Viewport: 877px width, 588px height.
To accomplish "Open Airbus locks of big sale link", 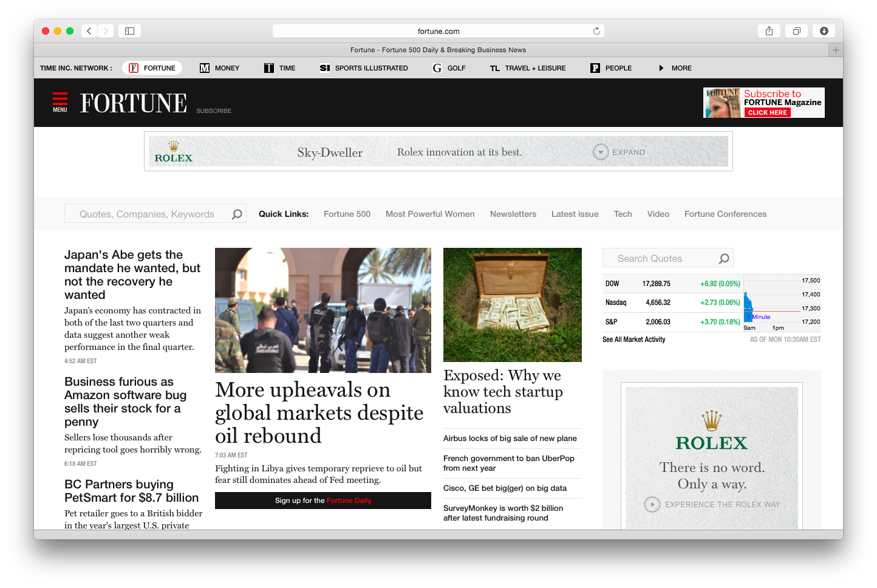I will pyautogui.click(x=510, y=439).
